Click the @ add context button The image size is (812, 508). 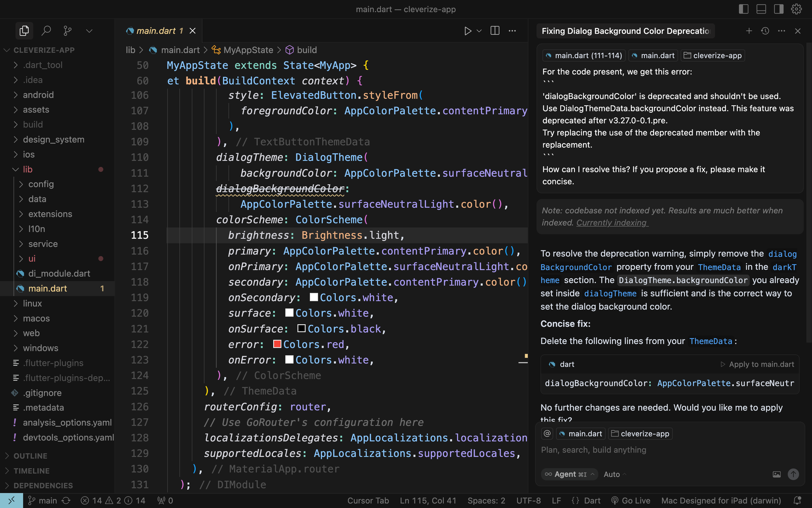547,434
